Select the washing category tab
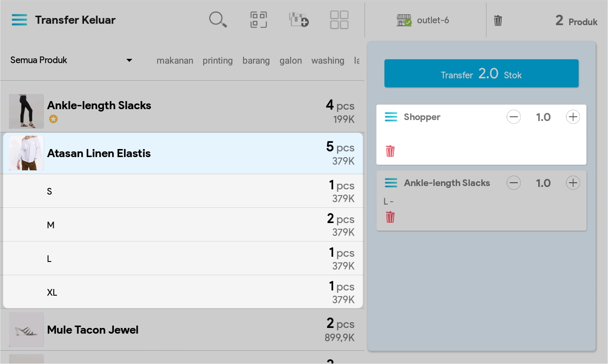This screenshot has height=364, width=608. tap(327, 61)
